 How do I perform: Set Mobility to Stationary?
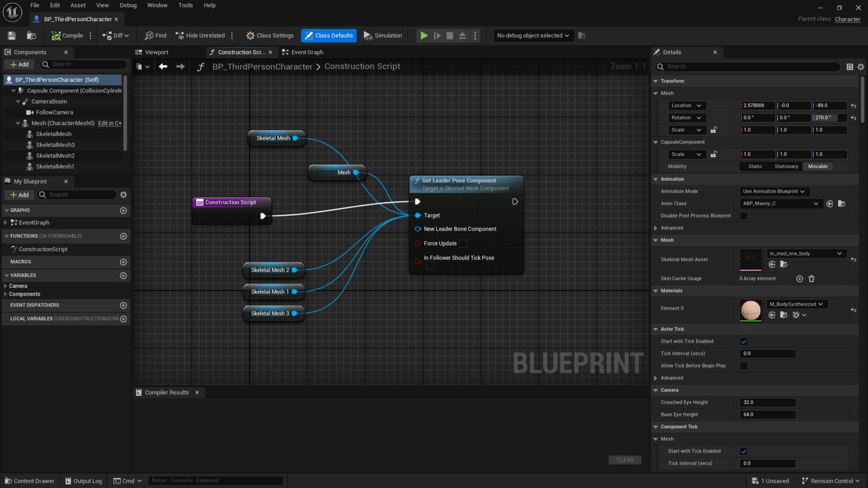(786, 166)
